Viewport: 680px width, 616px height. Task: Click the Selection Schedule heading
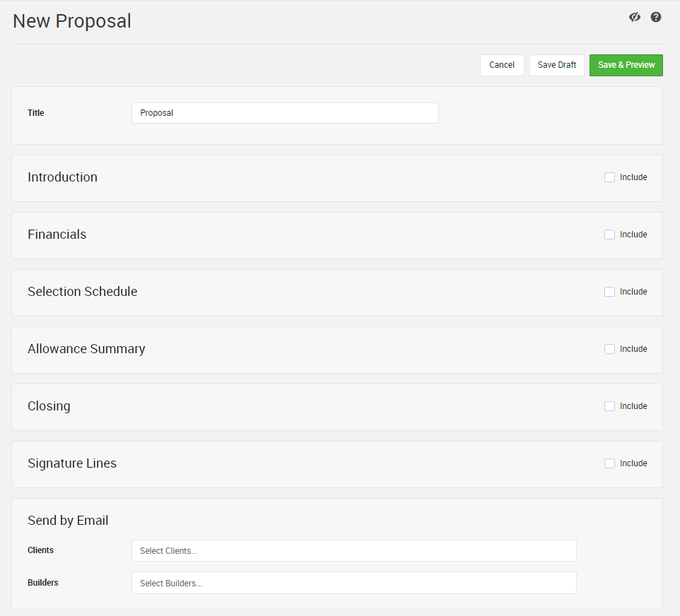[x=83, y=291]
